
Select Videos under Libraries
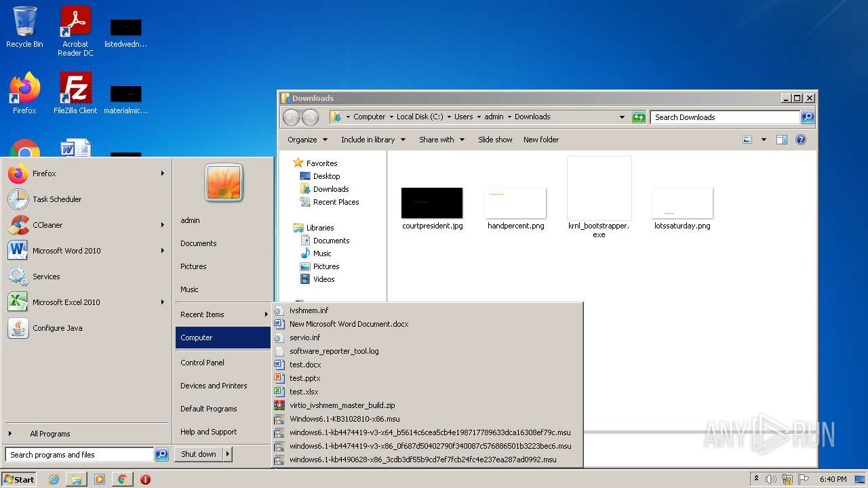pyautogui.click(x=317, y=279)
